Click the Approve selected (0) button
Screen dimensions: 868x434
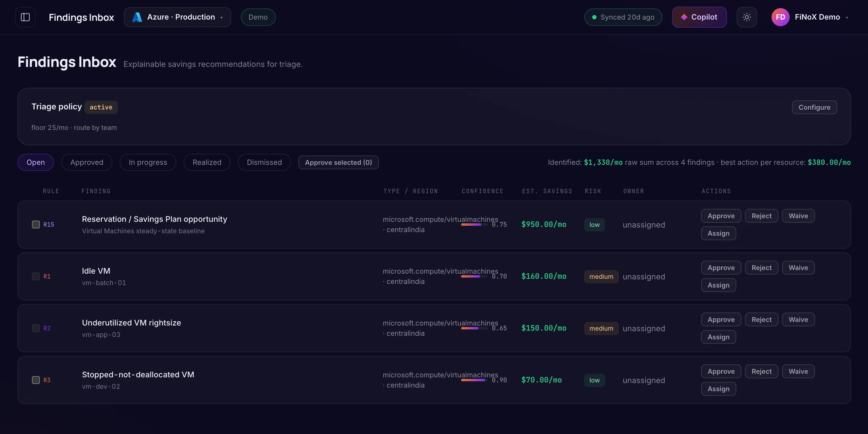[x=338, y=162]
